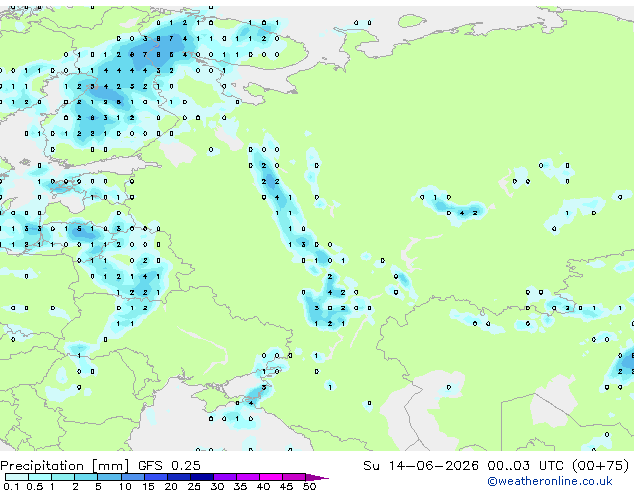634x490 pixels.
Task: Click the '50' legend scale label
Action: (x=309, y=486)
